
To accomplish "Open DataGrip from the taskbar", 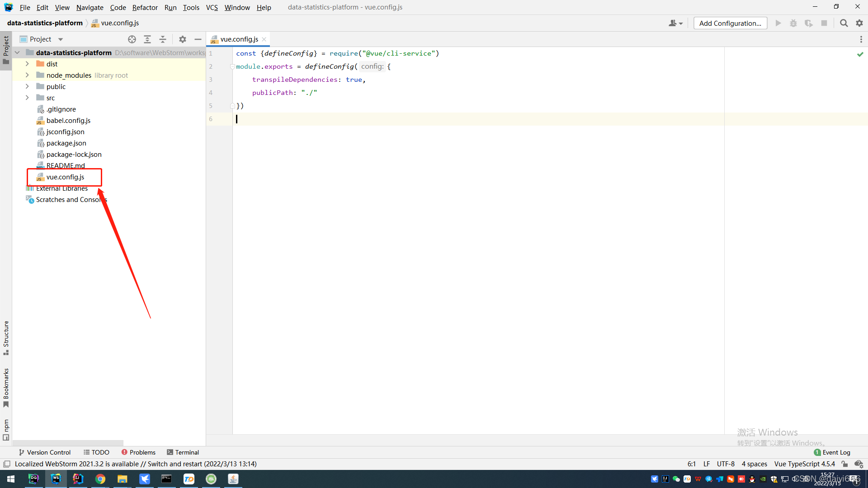I will (x=34, y=479).
